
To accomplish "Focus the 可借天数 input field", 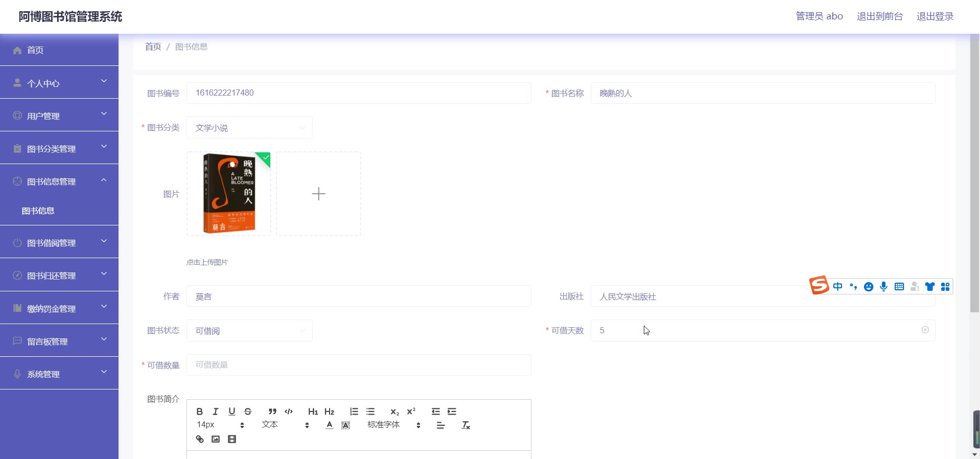I will pos(763,330).
